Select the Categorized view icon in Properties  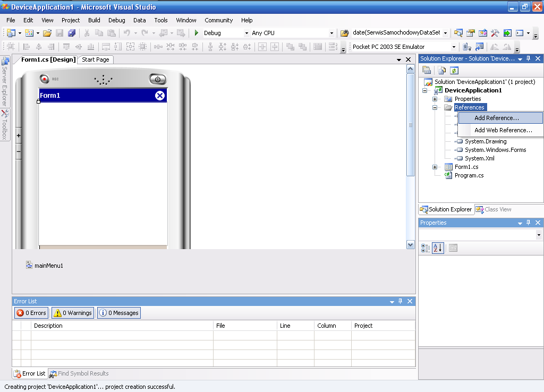426,248
